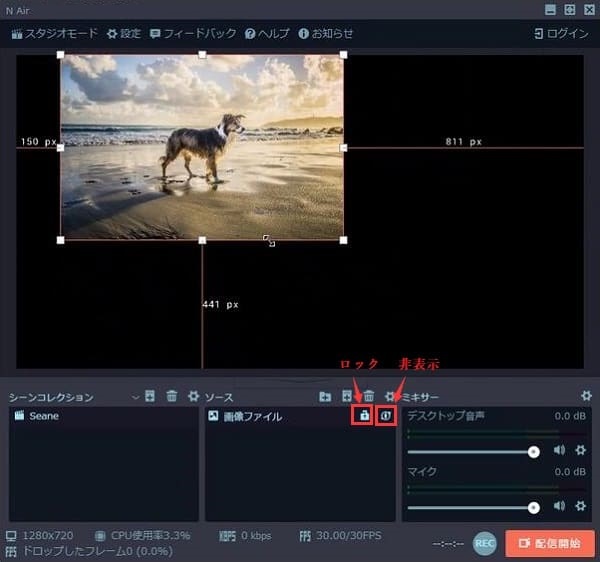
Task: Click right-middle resize handle of image
Action: click(x=344, y=148)
